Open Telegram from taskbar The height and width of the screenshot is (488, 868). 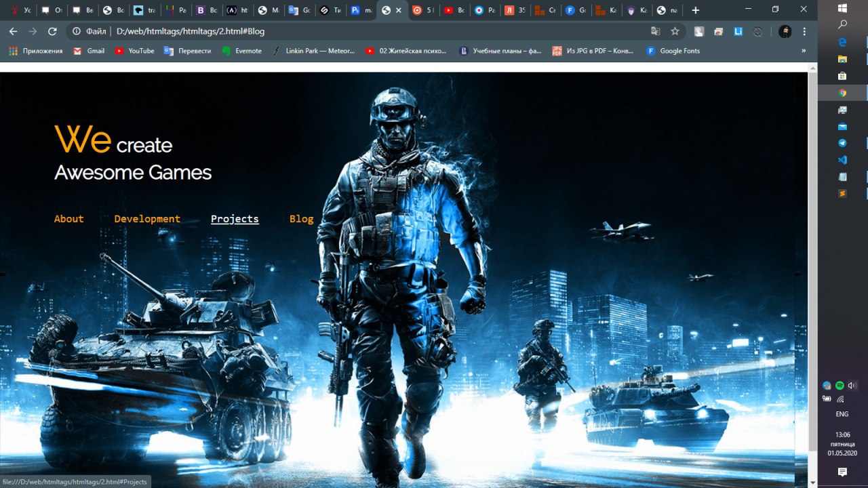click(x=843, y=144)
